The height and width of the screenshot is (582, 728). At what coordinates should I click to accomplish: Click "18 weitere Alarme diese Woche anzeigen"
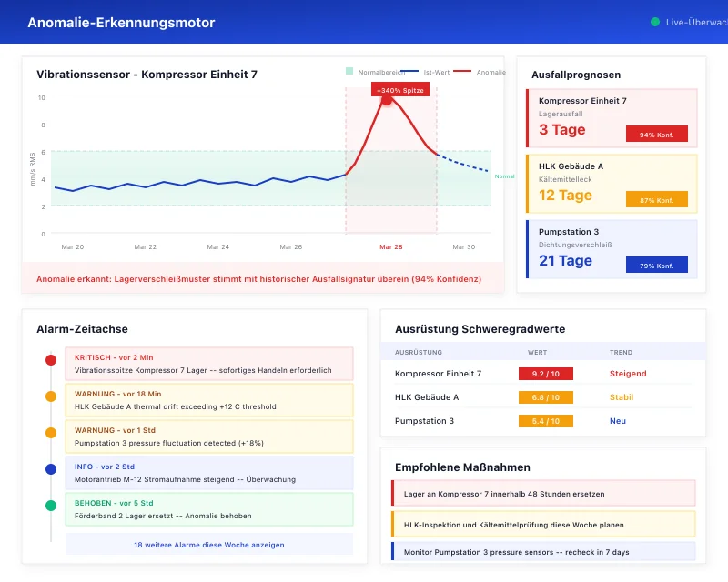[x=207, y=543]
